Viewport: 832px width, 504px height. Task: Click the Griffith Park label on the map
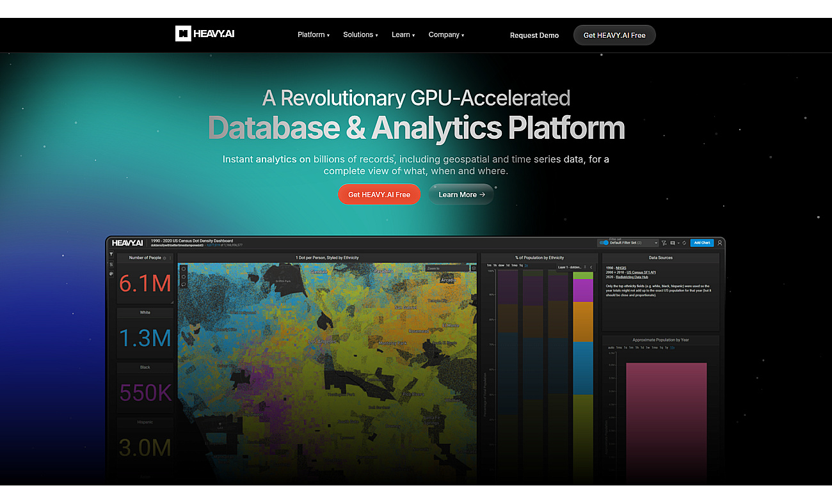click(x=284, y=281)
